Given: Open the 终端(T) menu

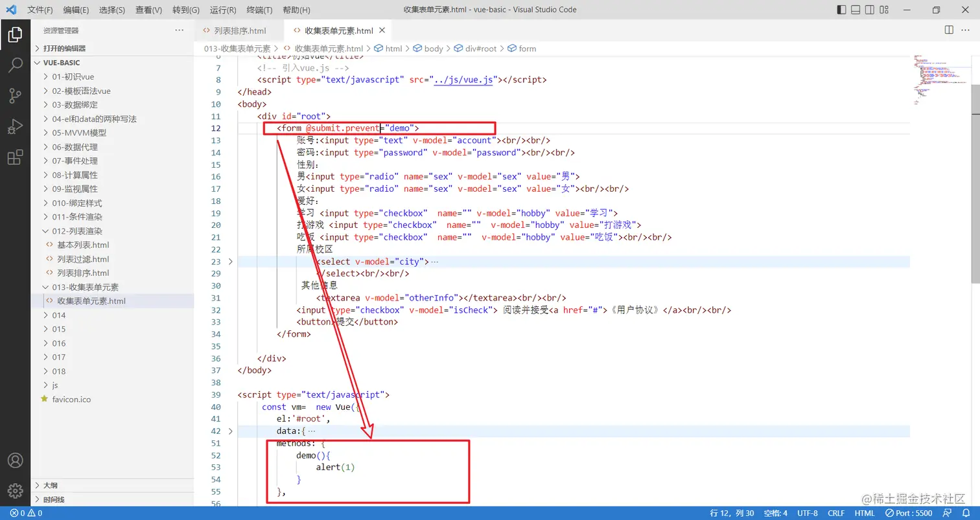Looking at the screenshot, I should click(x=259, y=10).
